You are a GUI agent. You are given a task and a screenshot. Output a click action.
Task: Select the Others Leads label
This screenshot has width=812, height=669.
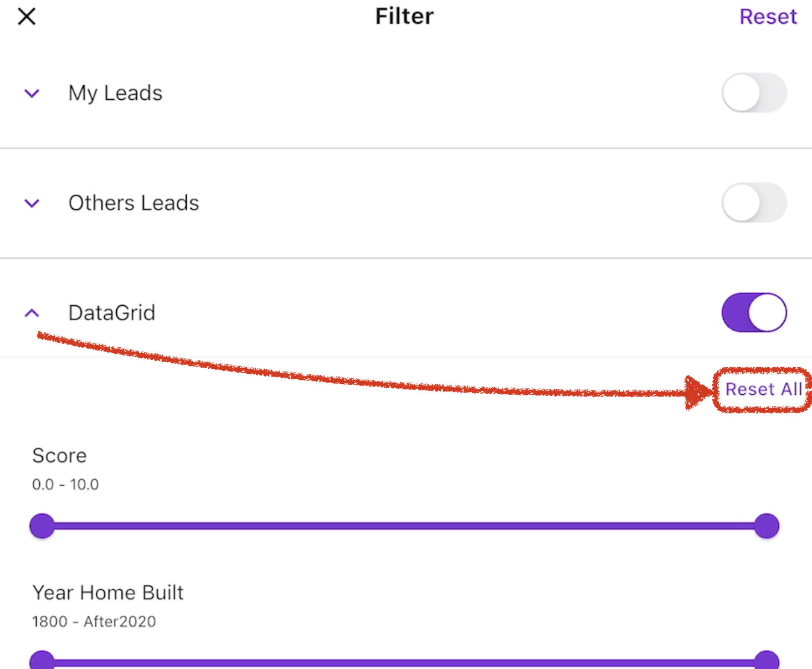(x=133, y=203)
